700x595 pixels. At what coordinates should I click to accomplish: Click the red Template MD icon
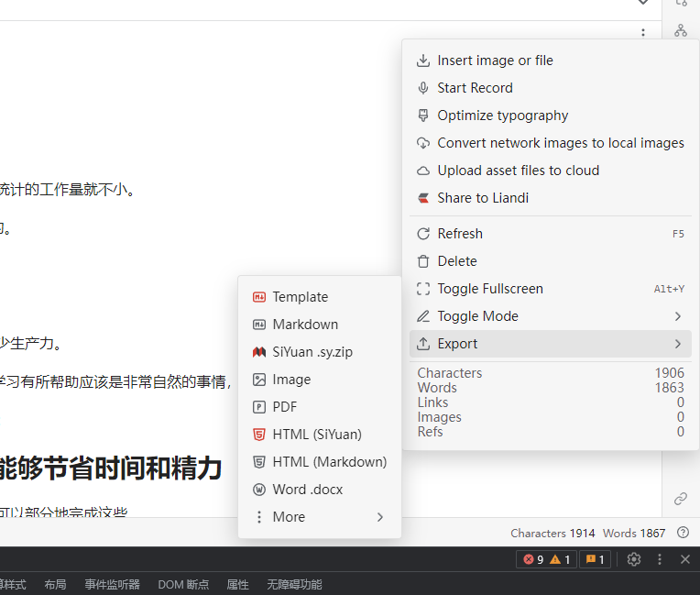tap(259, 297)
